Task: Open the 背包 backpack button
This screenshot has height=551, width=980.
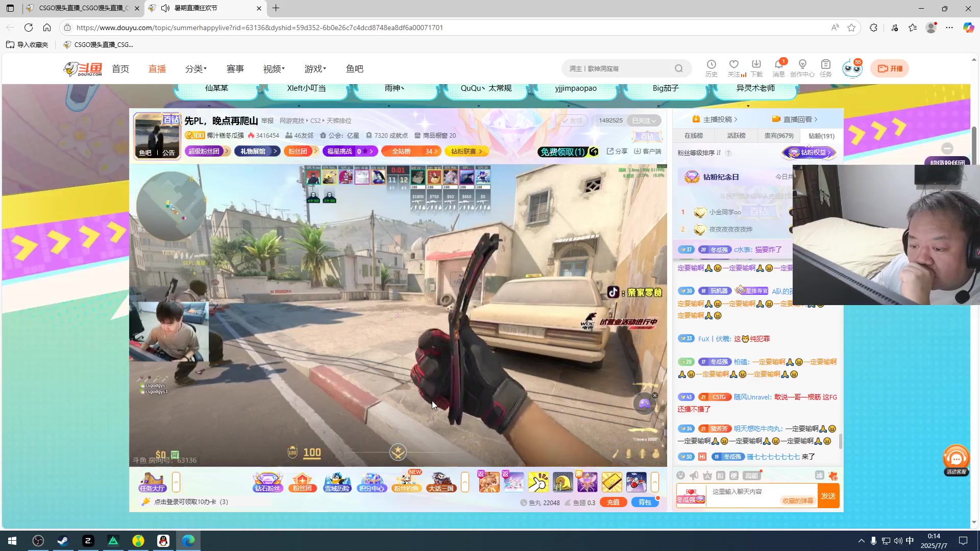Action: 645,503
